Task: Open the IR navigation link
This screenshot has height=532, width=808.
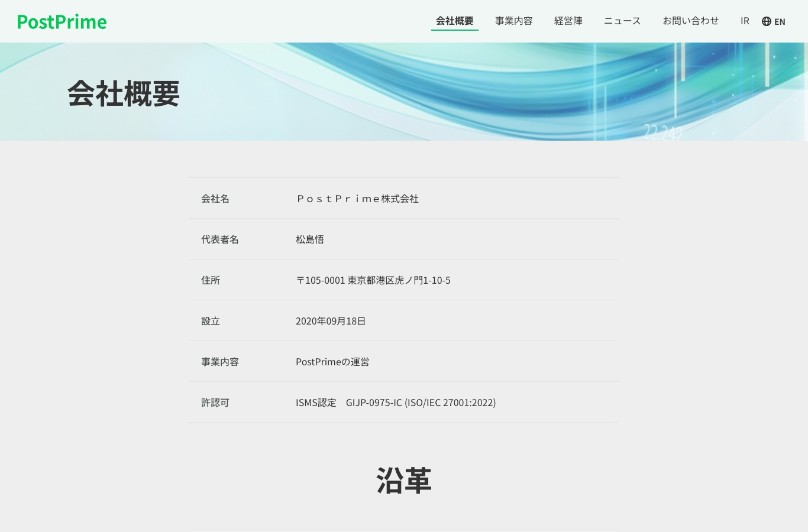Action: click(745, 21)
